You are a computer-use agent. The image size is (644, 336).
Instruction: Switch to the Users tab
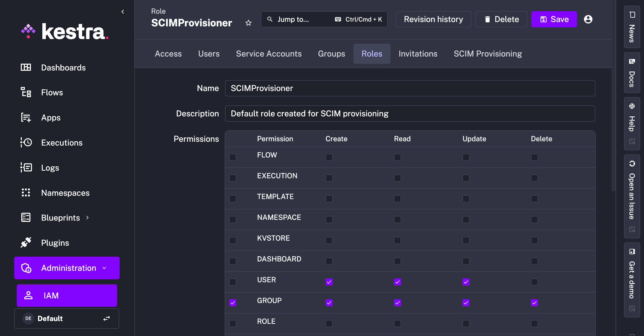coord(209,54)
